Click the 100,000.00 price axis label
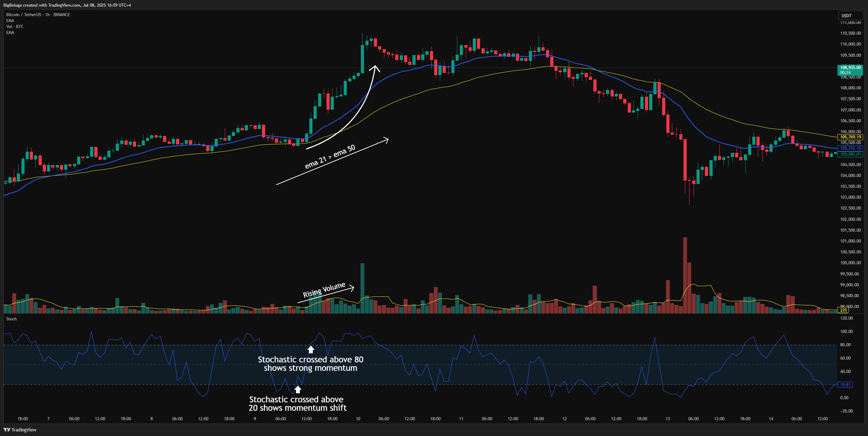868x436 pixels. [850, 263]
